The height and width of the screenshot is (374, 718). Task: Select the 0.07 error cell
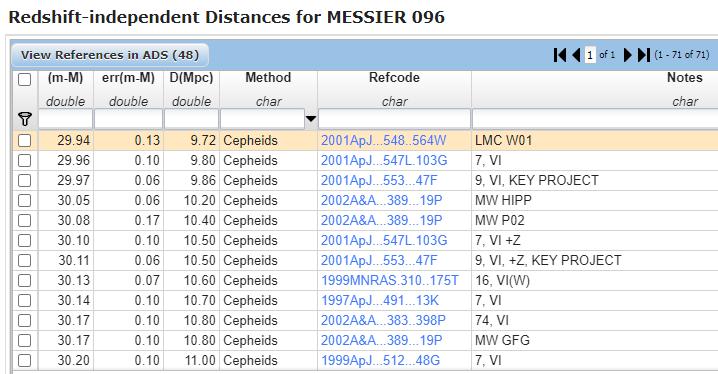point(129,281)
